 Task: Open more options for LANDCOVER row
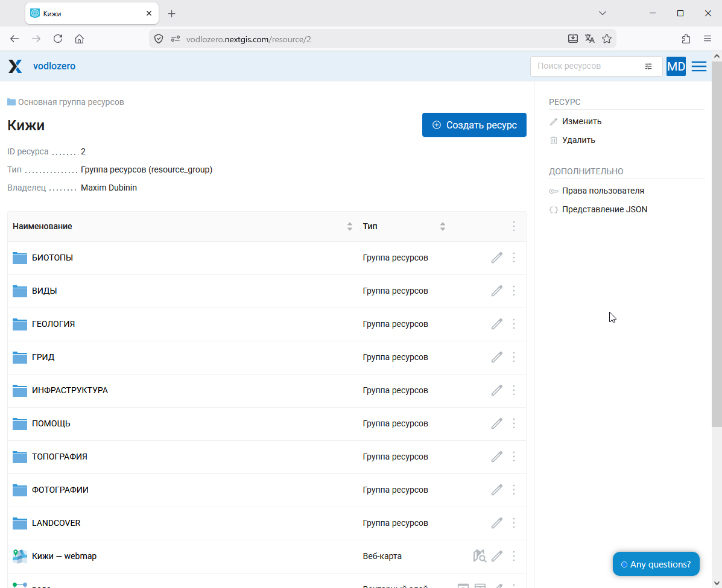tap(514, 523)
